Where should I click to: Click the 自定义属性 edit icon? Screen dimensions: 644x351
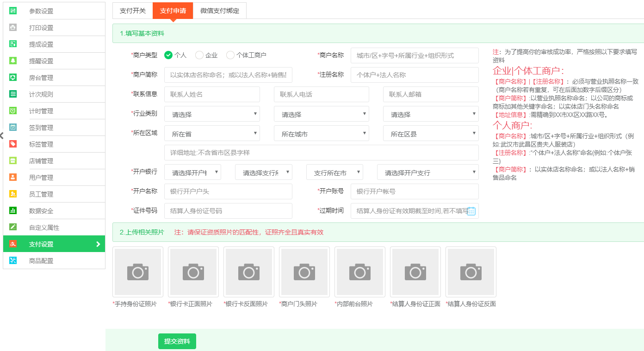13,227
